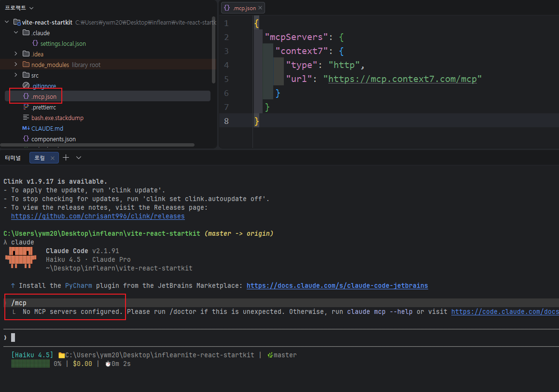The width and height of the screenshot is (559, 392).
Task: Select the CLAUDE.md markdown file icon
Action: pos(26,128)
